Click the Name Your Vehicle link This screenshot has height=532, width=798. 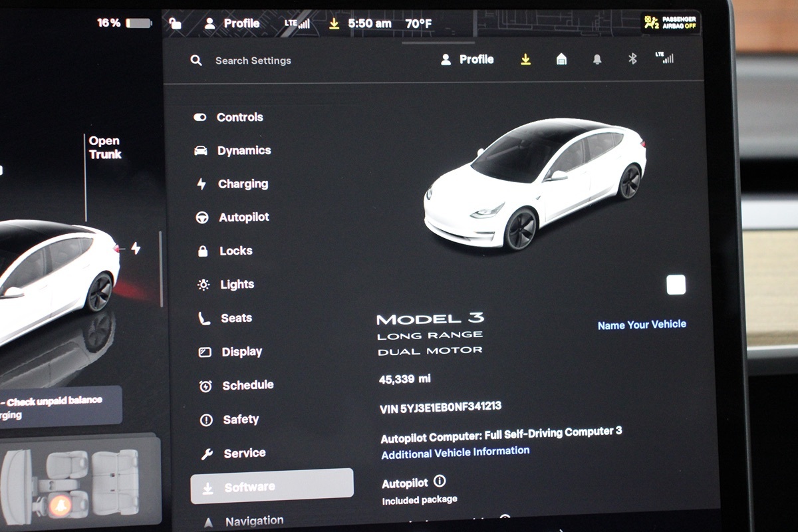click(x=642, y=325)
